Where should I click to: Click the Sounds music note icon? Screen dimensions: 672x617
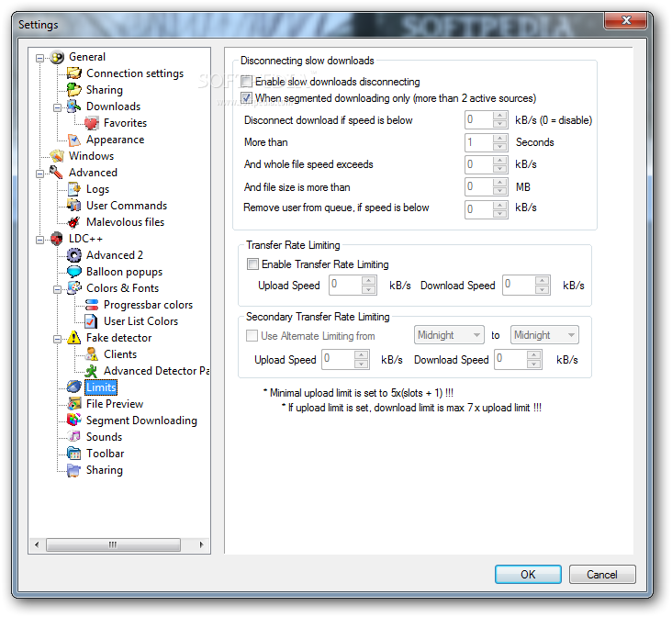pyautogui.click(x=74, y=437)
